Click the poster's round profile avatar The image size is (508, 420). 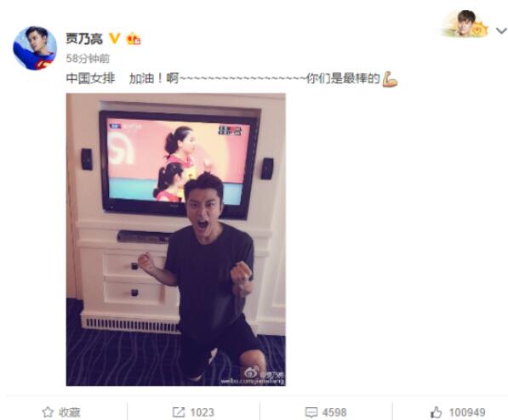click(35, 48)
